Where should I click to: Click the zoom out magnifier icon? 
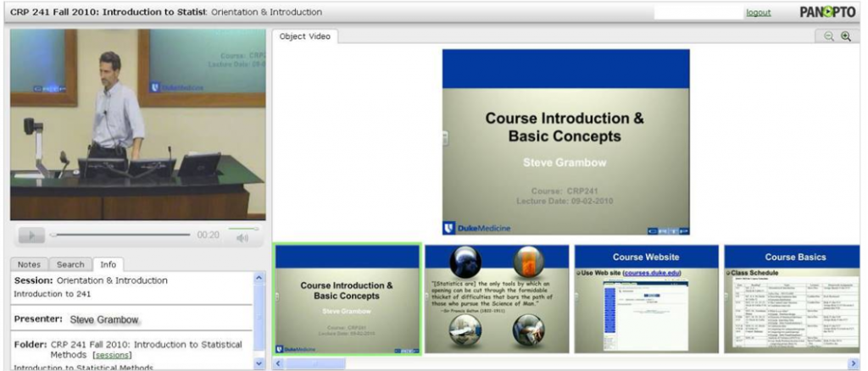tap(829, 36)
